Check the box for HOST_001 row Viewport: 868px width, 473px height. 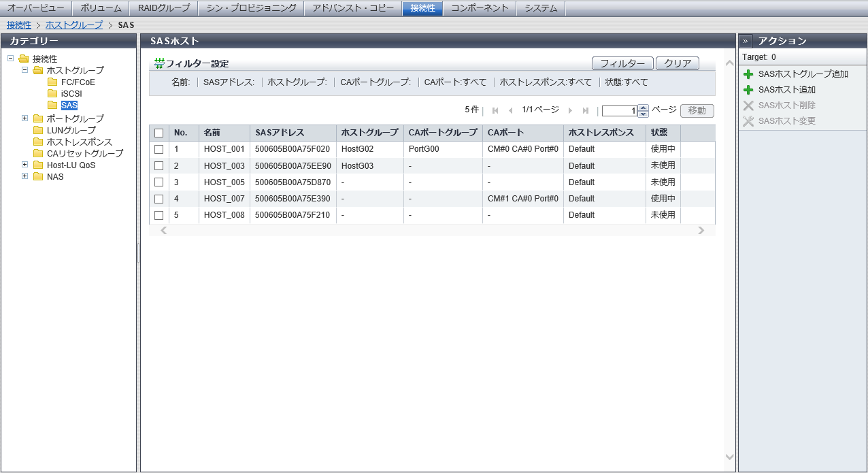[x=159, y=149]
